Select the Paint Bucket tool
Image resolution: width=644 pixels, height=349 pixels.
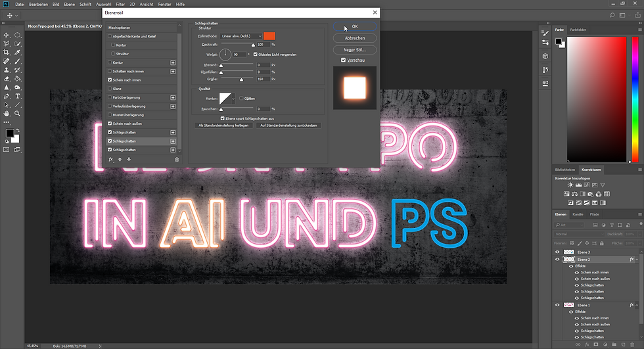point(18,79)
